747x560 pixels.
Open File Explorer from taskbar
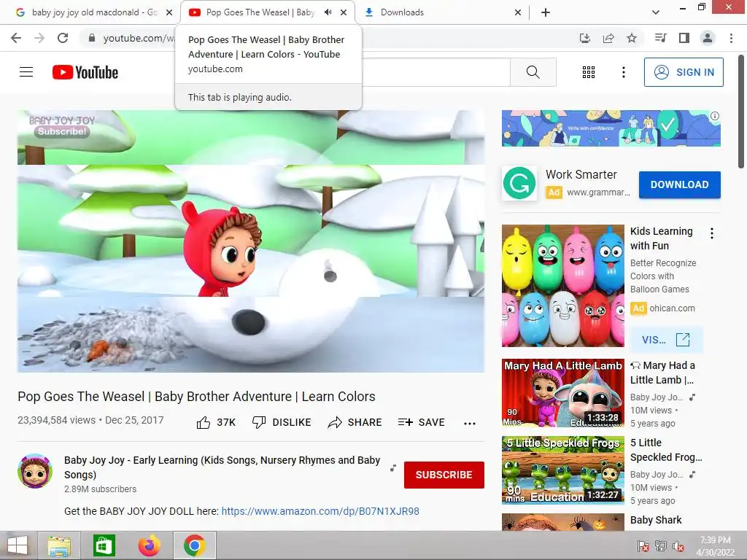59,545
